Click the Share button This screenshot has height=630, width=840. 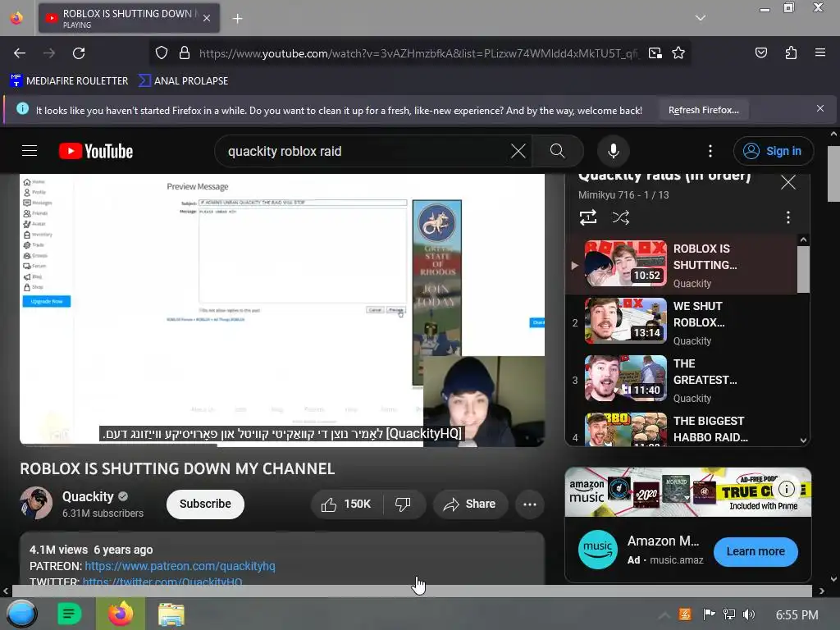[469, 504]
